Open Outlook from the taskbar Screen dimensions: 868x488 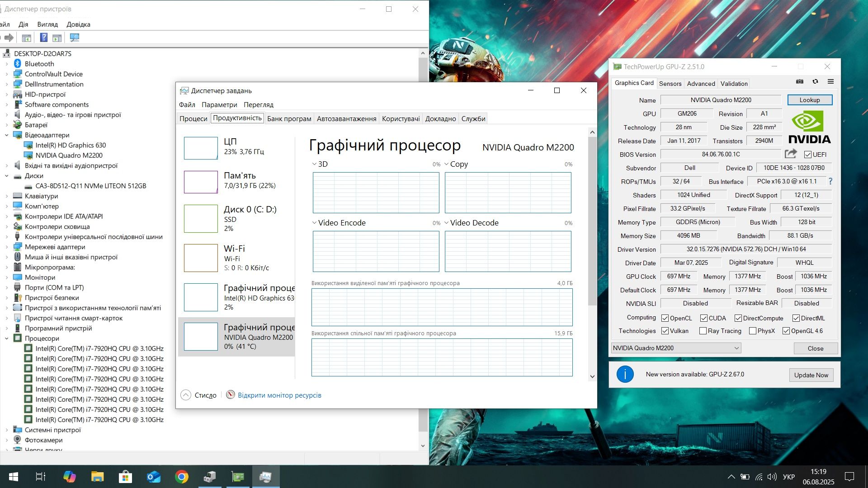coord(154,477)
